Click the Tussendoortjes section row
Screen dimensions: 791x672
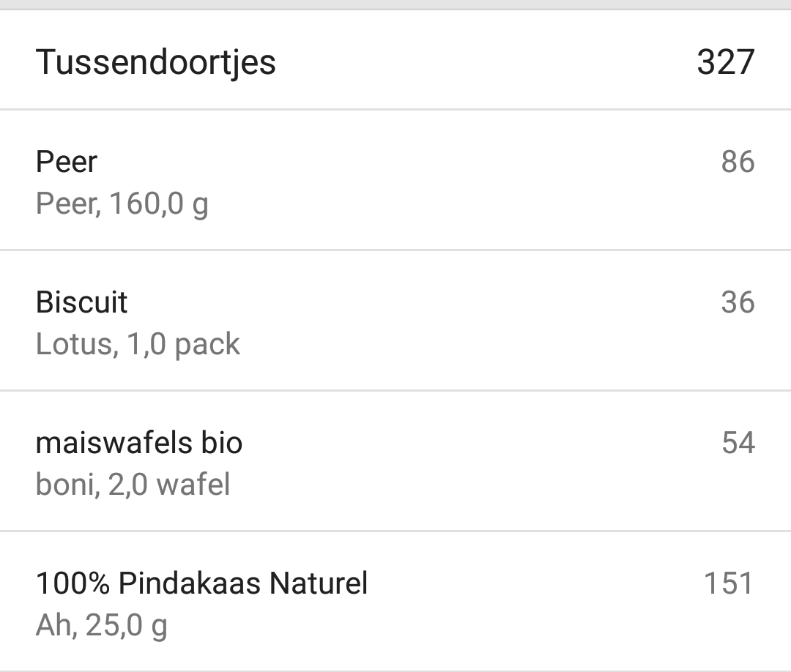point(395,62)
